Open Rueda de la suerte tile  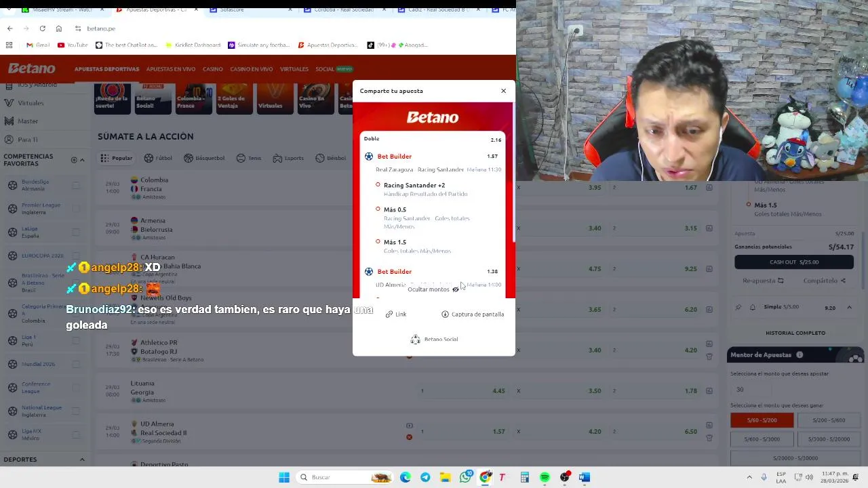click(x=113, y=98)
